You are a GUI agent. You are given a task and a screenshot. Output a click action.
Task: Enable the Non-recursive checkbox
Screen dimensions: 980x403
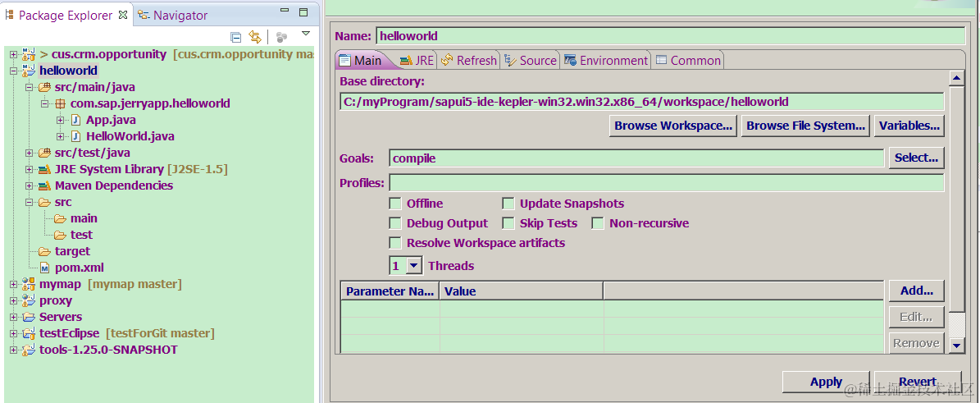pyautogui.click(x=598, y=223)
